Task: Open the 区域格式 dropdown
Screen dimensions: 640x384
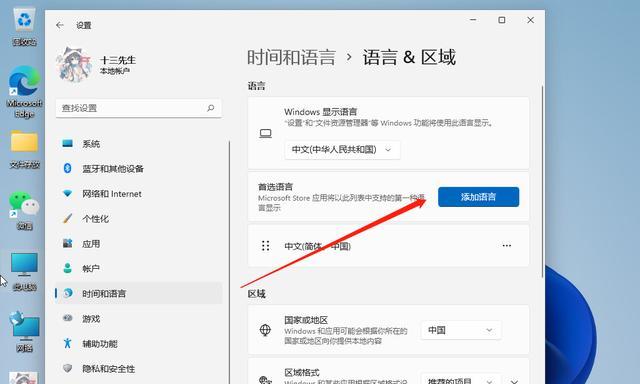Action: pyautogui.click(x=460, y=380)
